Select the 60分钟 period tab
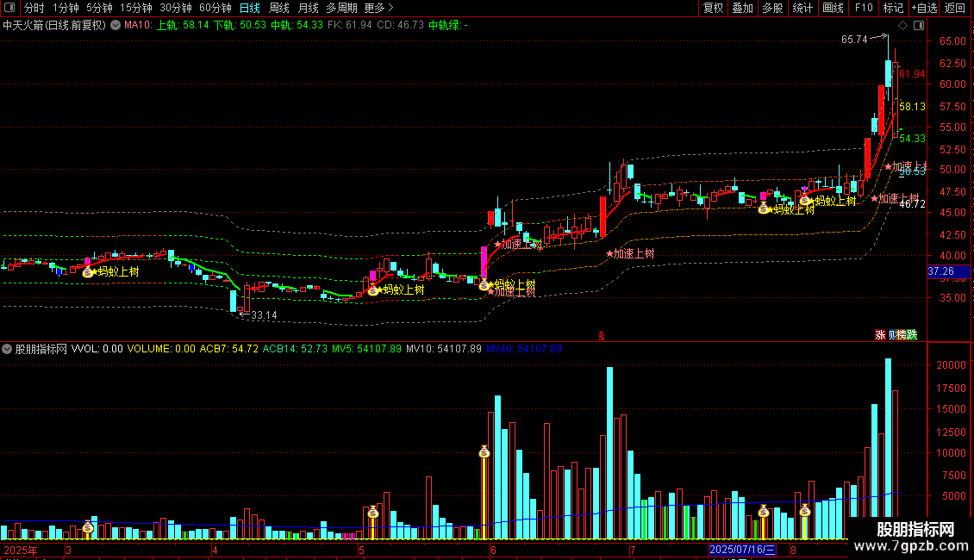The width and height of the screenshot is (974, 560). tap(215, 8)
